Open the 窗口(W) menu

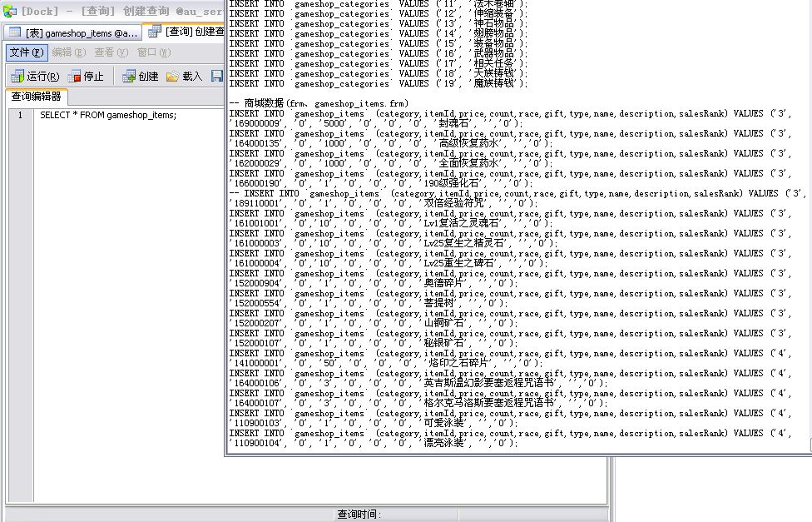pos(153,52)
